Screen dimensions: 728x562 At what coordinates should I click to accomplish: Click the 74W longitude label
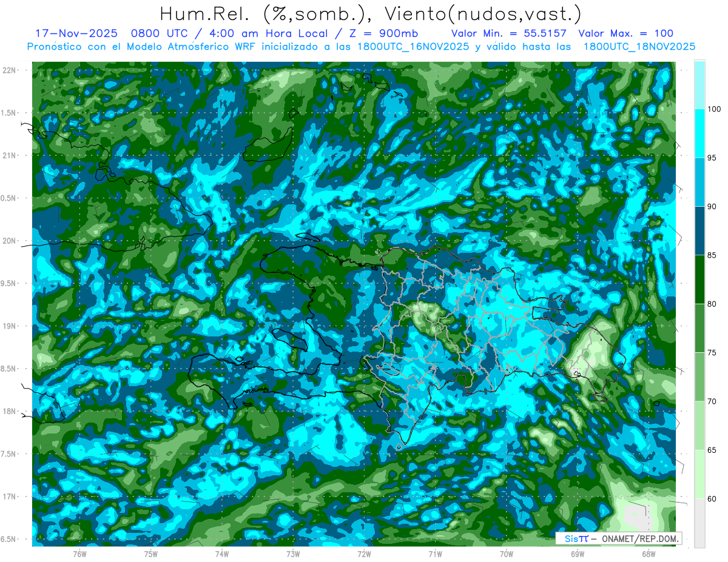click(x=222, y=554)
